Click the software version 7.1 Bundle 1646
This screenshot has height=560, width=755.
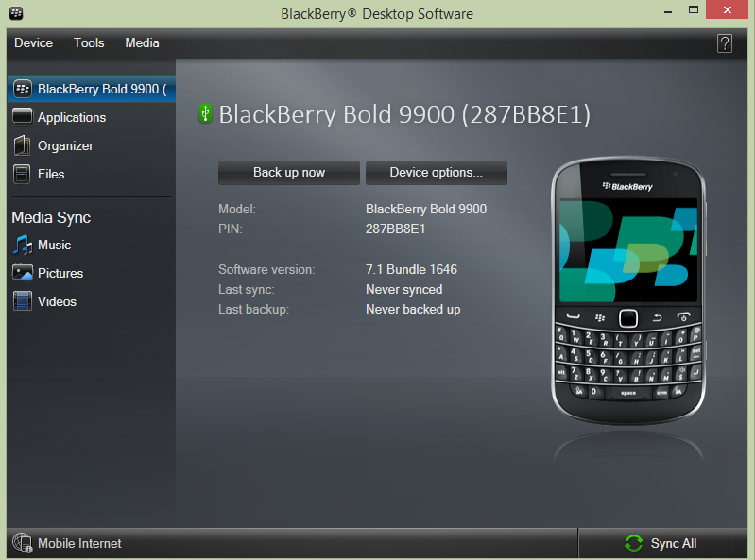(411, 269)
